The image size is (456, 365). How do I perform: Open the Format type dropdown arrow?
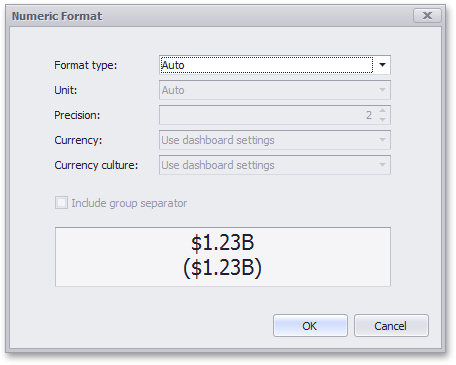point(382,65)
